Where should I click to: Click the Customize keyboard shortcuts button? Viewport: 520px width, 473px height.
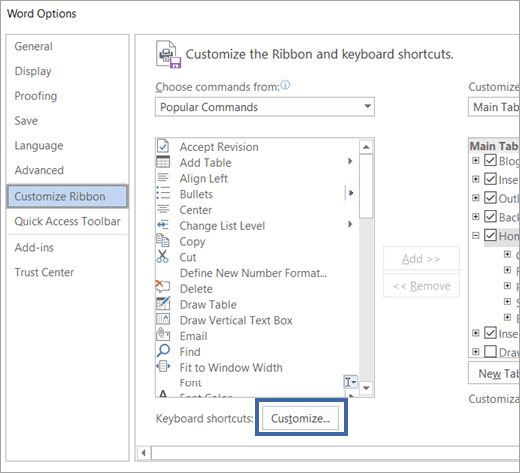[300, 418]
